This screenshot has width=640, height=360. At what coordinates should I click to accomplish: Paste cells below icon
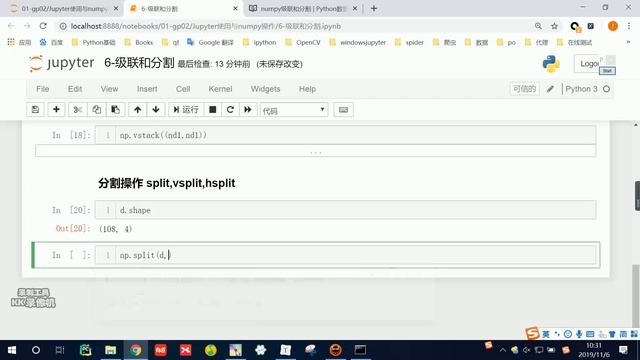[x=116, y=109]
